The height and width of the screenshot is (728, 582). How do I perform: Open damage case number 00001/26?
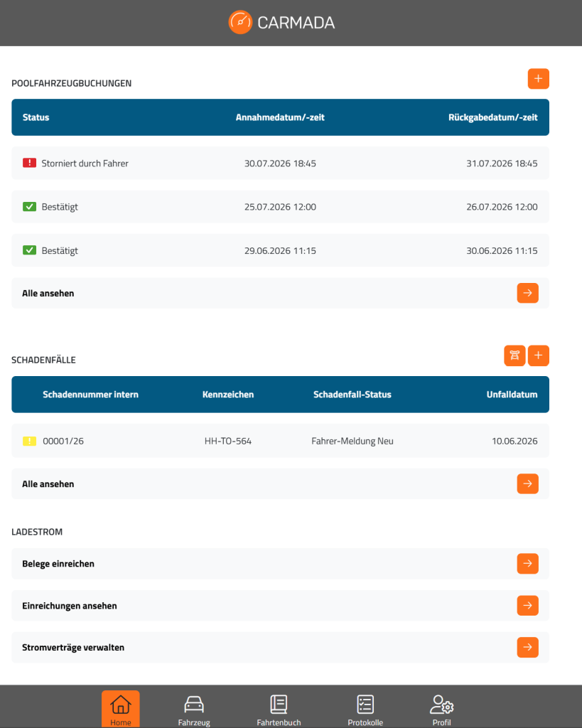[63, 441]
